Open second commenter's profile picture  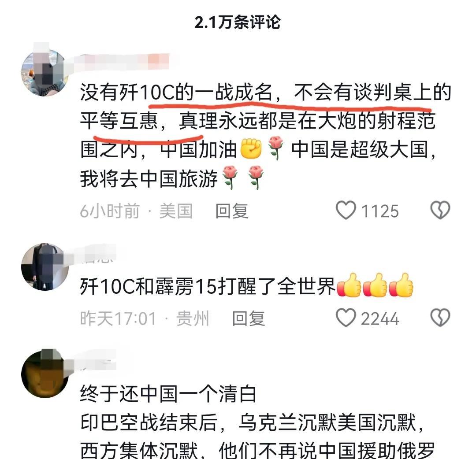[45, 267]
